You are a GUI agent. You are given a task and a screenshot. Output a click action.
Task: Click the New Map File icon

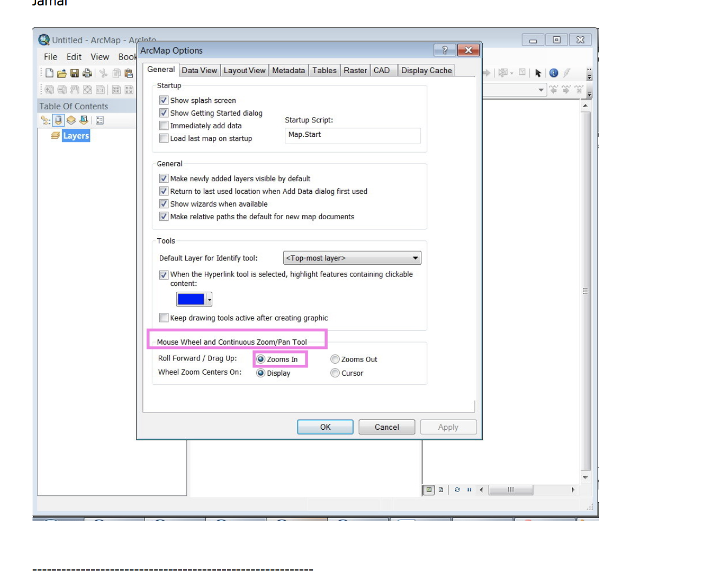click(x=49, y=73)
